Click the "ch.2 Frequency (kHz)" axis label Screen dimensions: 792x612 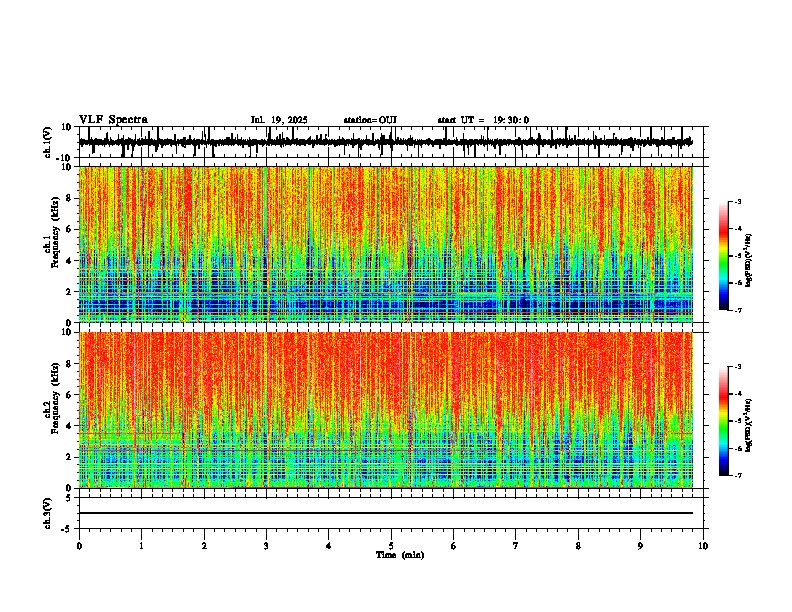pos(54,398)
